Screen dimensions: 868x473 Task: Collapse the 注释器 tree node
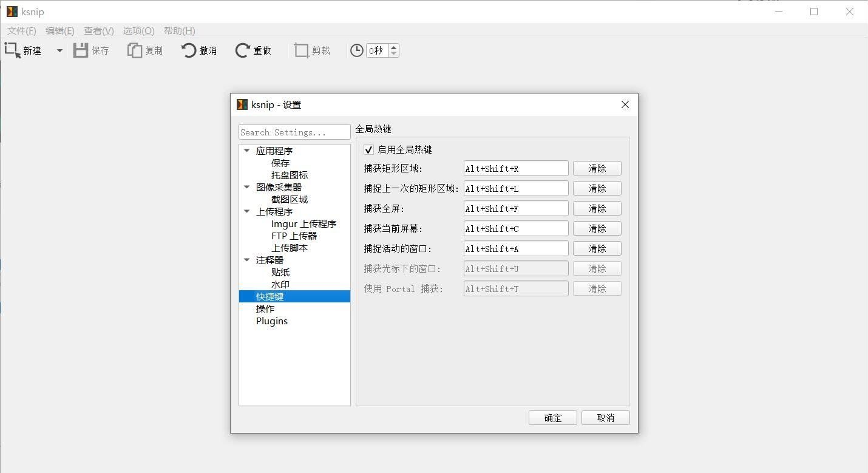[246, 260]
